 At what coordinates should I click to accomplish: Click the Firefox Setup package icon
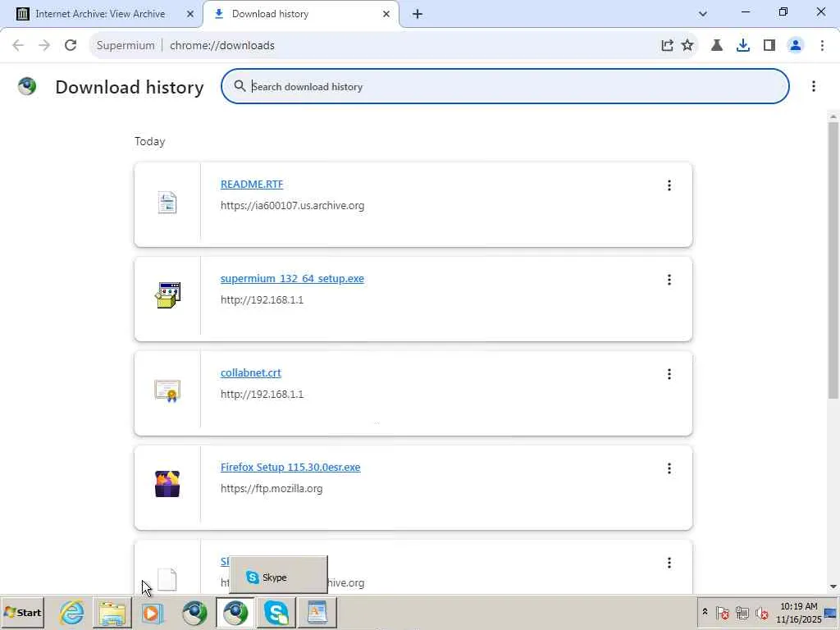[x=167, y=484]
